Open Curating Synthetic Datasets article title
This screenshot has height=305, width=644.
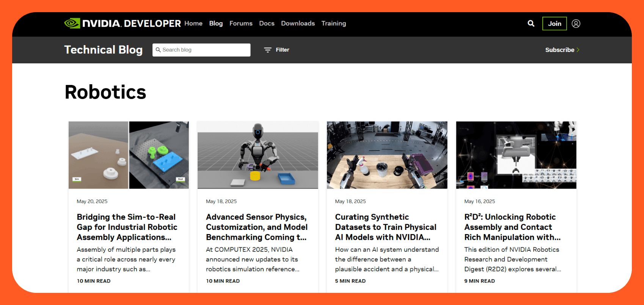click(386, 227)
